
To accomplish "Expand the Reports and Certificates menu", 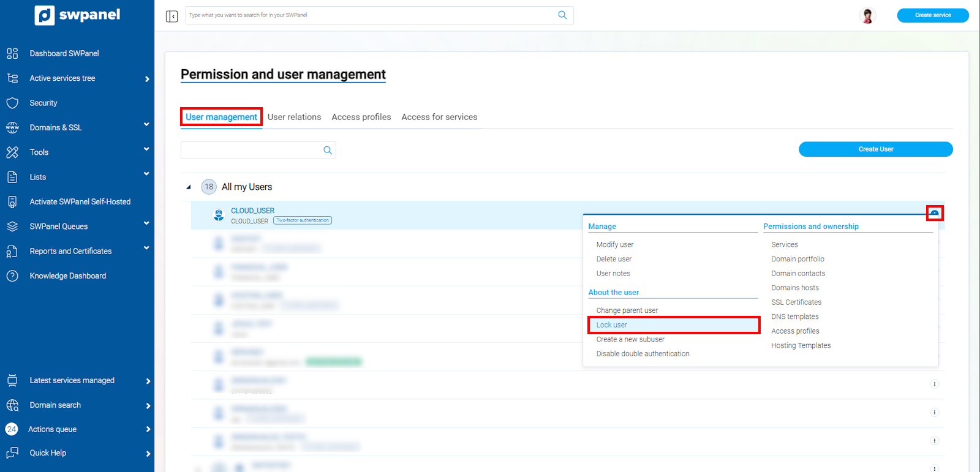I will coord(146,249).
